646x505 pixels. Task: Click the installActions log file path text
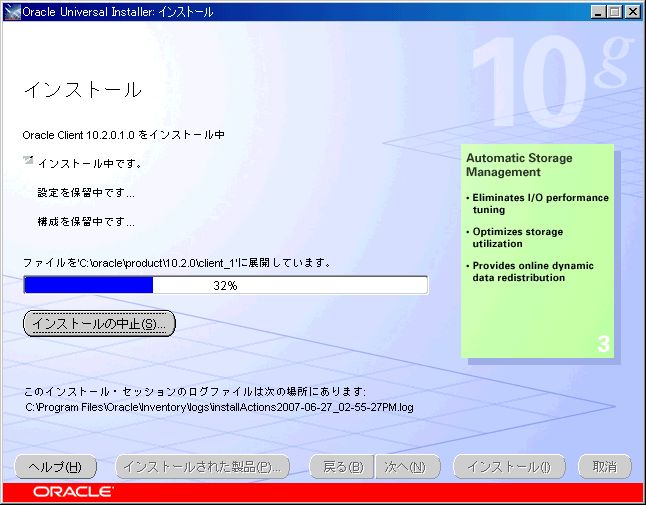(219, 407)
